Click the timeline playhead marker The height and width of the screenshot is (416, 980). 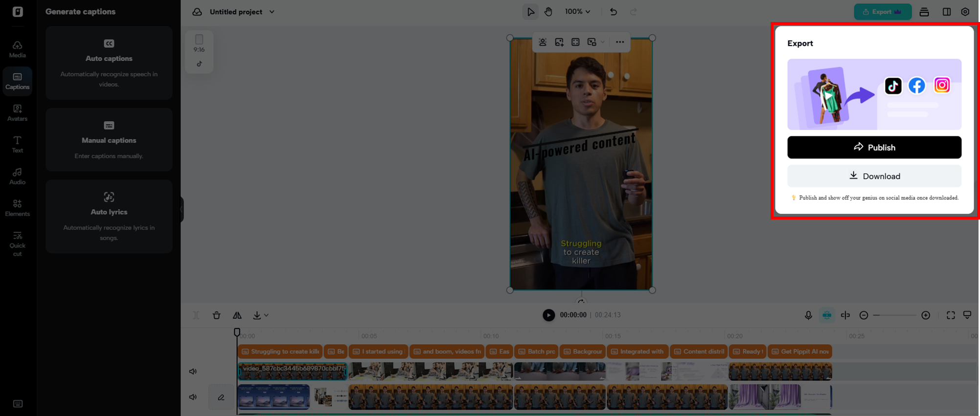click(237, 332)
